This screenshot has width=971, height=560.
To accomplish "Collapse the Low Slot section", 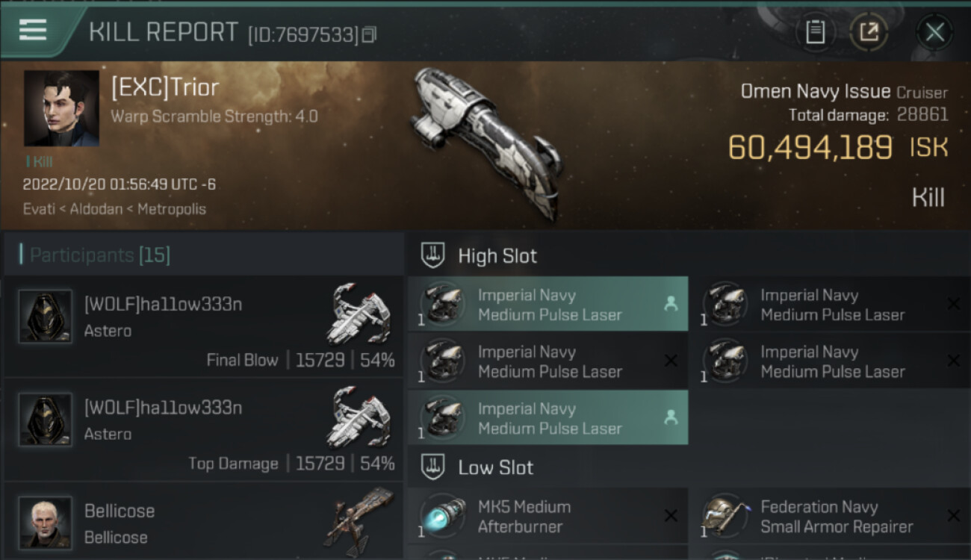I will 495,468.
